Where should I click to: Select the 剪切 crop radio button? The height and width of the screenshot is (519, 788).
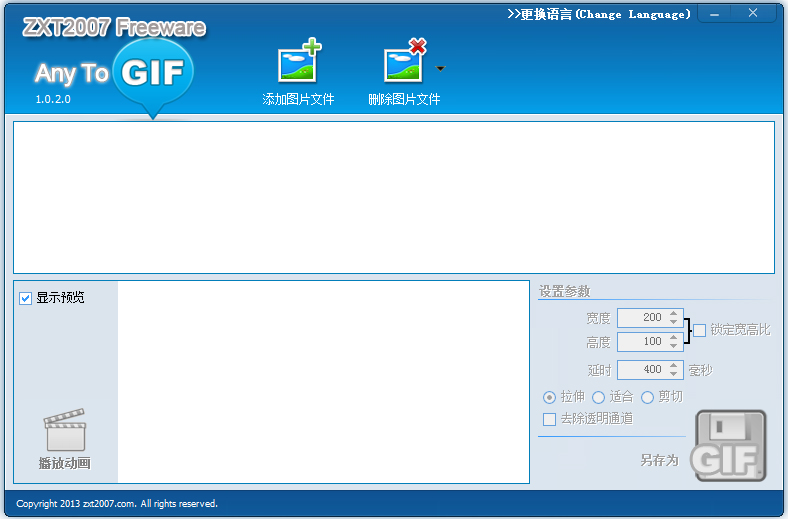click(647, 397)
